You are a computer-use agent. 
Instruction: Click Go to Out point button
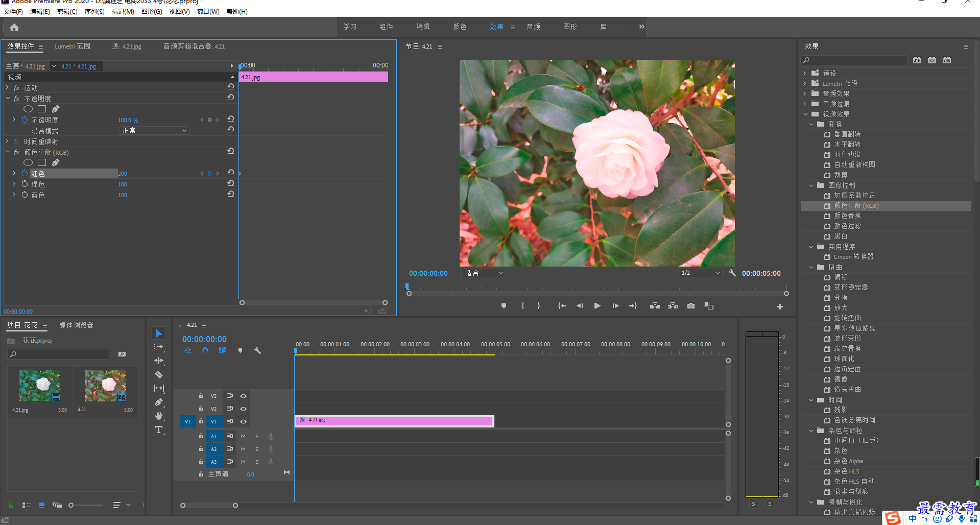pyautogui.click(x=633, y=306)
